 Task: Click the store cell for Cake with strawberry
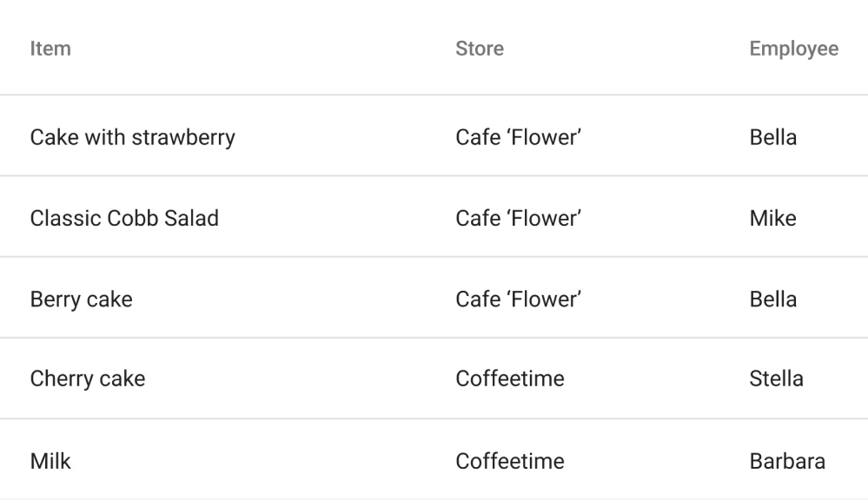coord(518,137)
